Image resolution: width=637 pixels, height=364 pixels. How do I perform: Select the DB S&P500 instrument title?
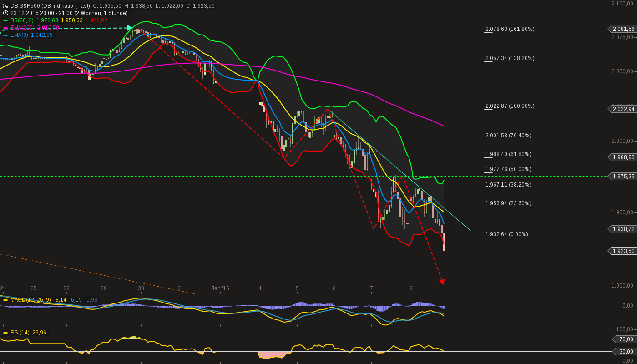coord(50,5)
